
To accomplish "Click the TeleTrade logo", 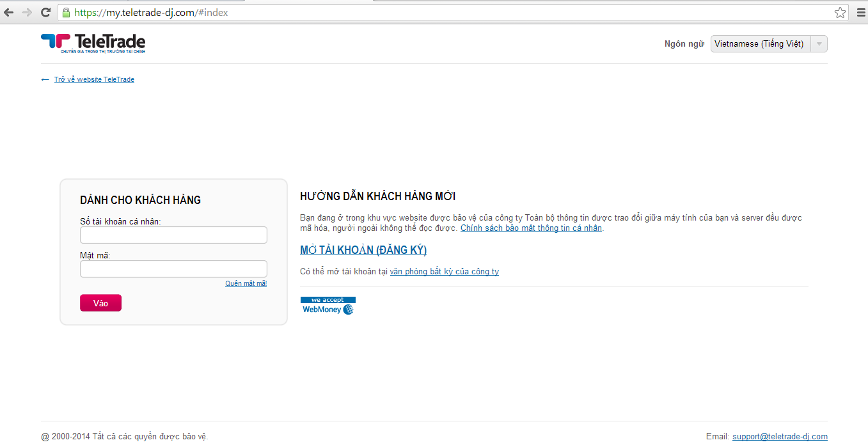I will [x=93, y=43].
